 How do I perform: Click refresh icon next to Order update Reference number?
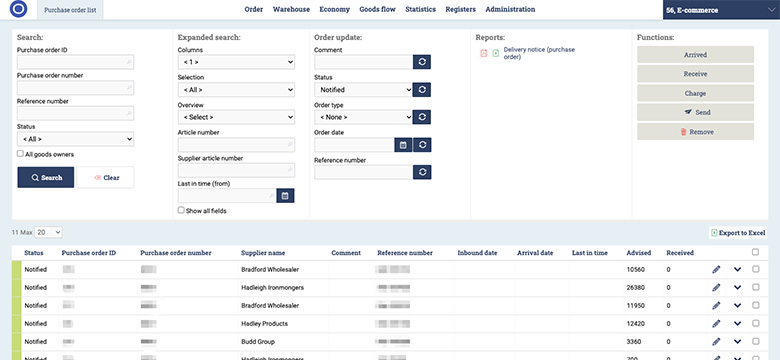coord(422,172)
